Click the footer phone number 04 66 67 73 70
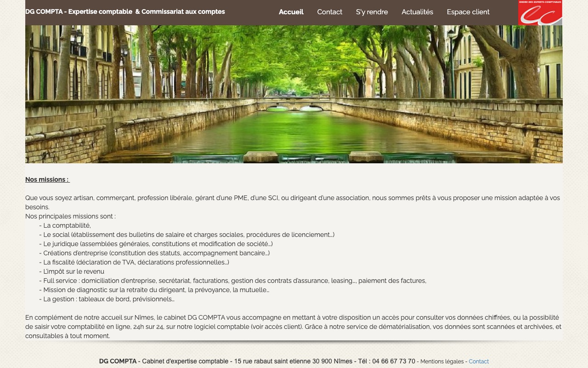588x368 pixels. click(x=394, y=361)
